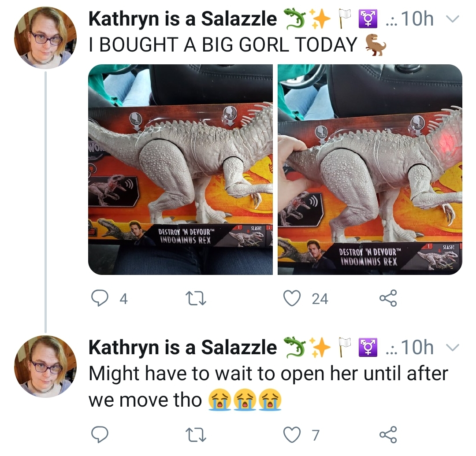Open the left Indominus Rex photo
The width and height of the screenshot is (476, 456).
(x=180, y=170)
